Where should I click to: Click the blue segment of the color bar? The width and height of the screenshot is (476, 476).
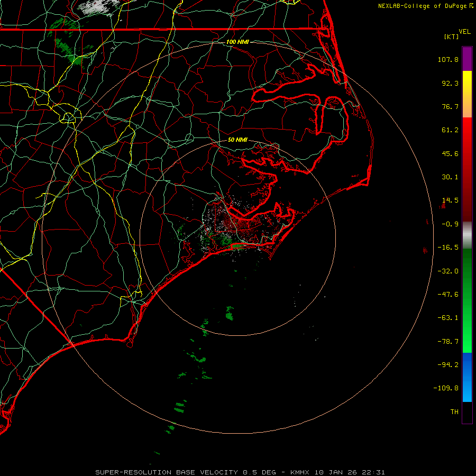467,377
